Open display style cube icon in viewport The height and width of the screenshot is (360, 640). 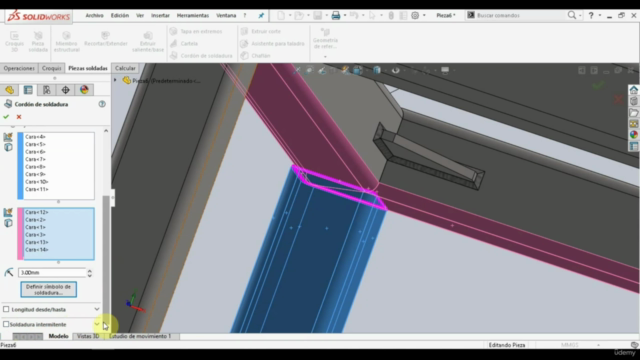tap(377, 70)
